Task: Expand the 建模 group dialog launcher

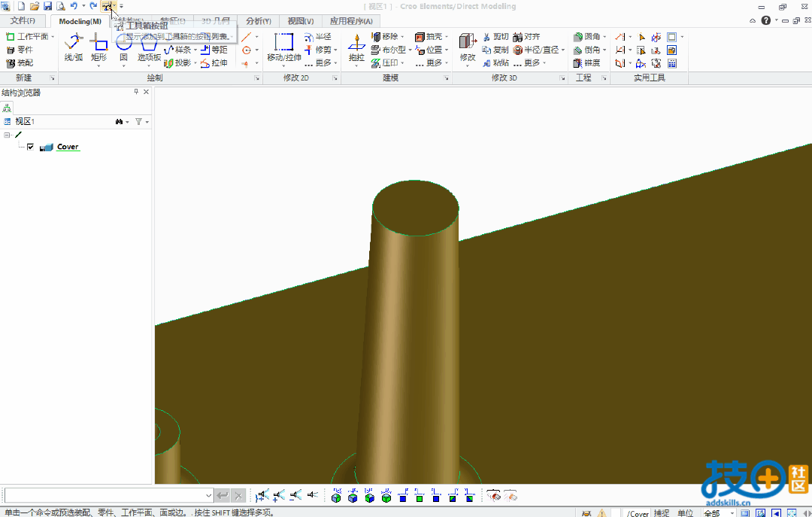Action: pos(447,78)
